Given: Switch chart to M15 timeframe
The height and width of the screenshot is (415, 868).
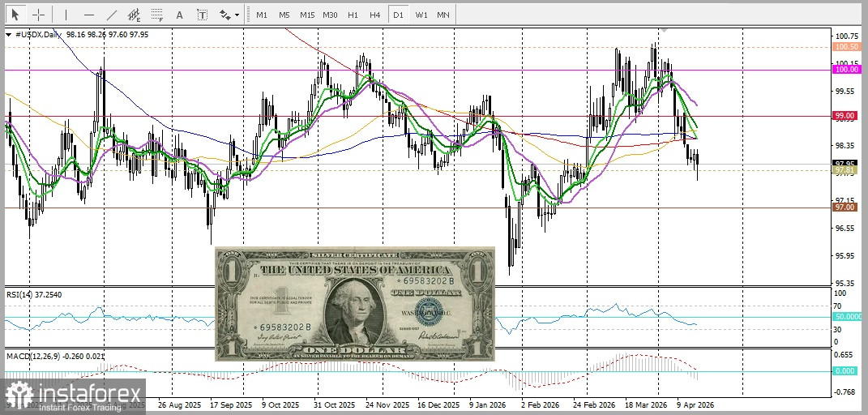Looking at the screenshot, I should click(x=307, y=15).
